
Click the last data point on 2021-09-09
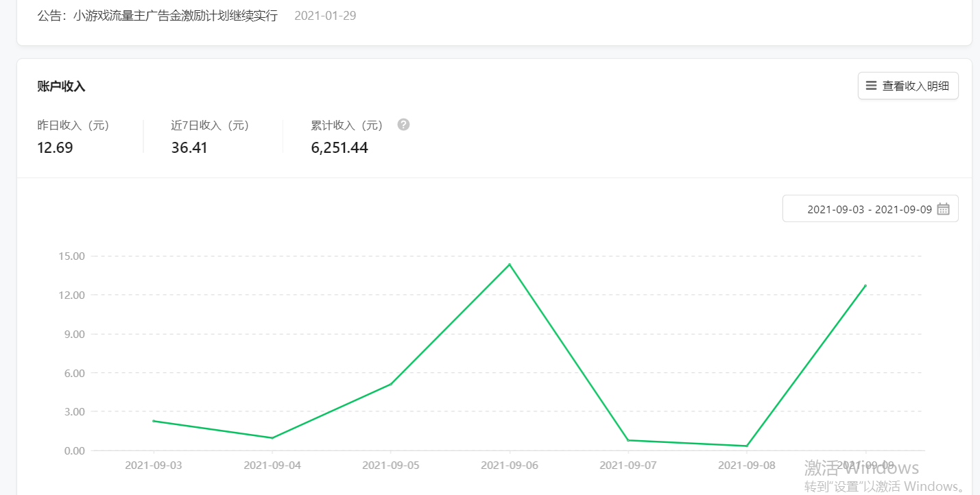pos(865,286)
